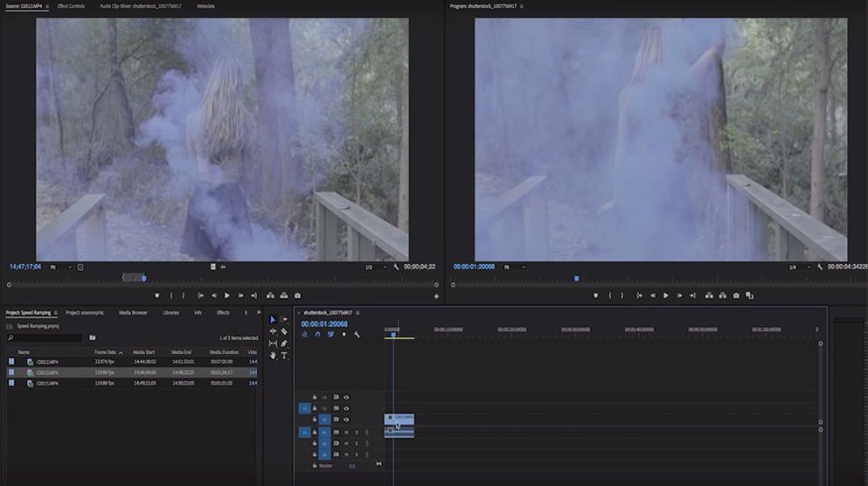
Task: Open the Effects panel tab
Action: click(x=222, y=312)
